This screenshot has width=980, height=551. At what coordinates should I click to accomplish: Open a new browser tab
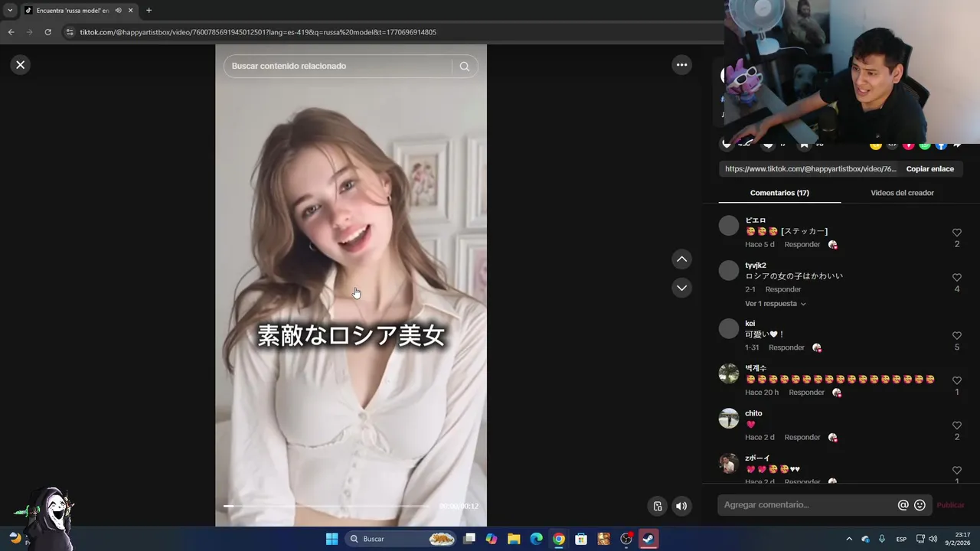149,11
